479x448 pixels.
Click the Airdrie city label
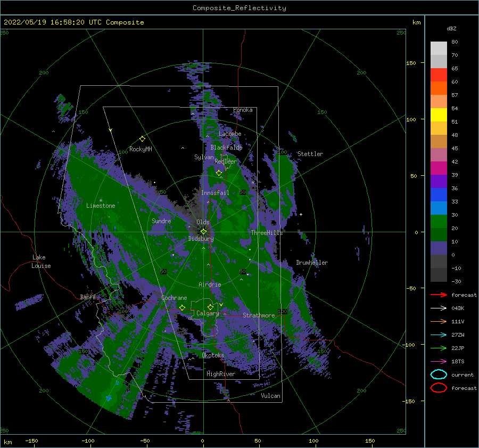click(x=210, y=284)
